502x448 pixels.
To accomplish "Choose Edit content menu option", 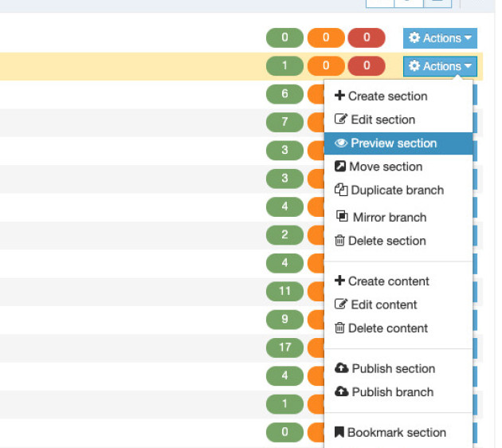I will pos(382,305).
